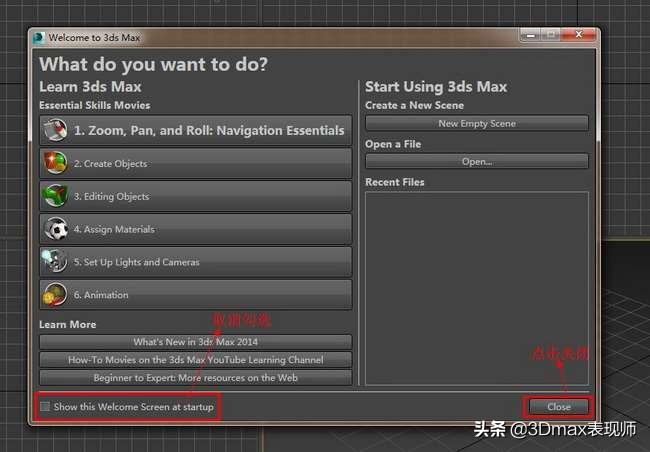Click the Assign Materials soccer ball icon
This screenshot has height=452, width=650.
tap(56, 229)
